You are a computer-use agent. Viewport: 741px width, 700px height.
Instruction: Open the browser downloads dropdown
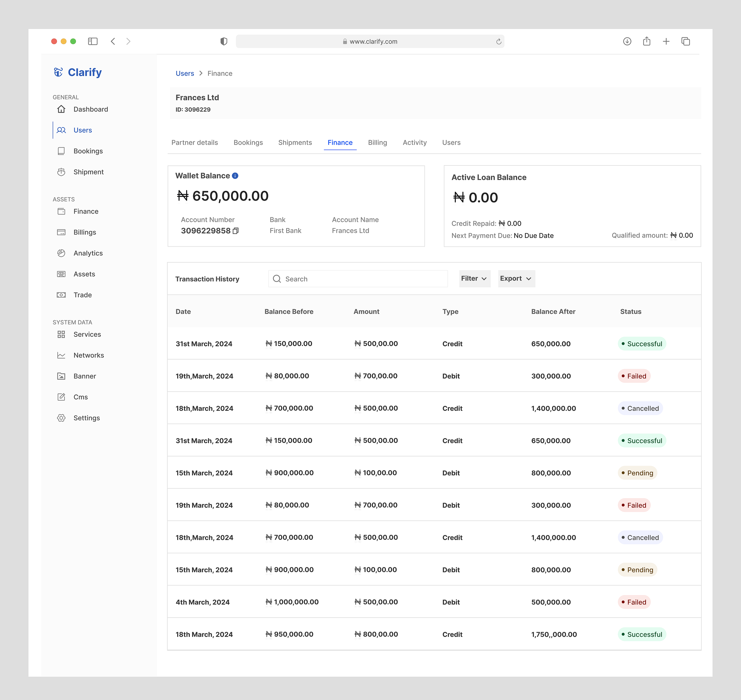[x=627, y=41]
